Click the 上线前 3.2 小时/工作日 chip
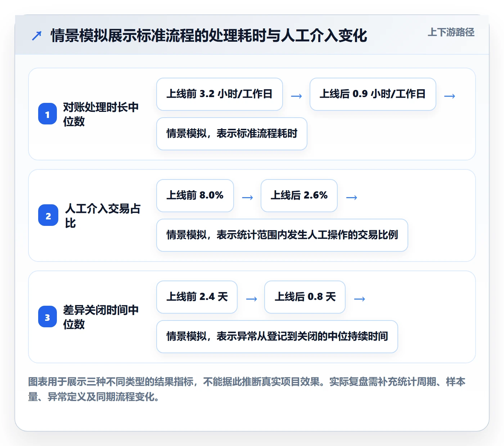The height and width of the screenshot is (446, 504). pos(220,94)
